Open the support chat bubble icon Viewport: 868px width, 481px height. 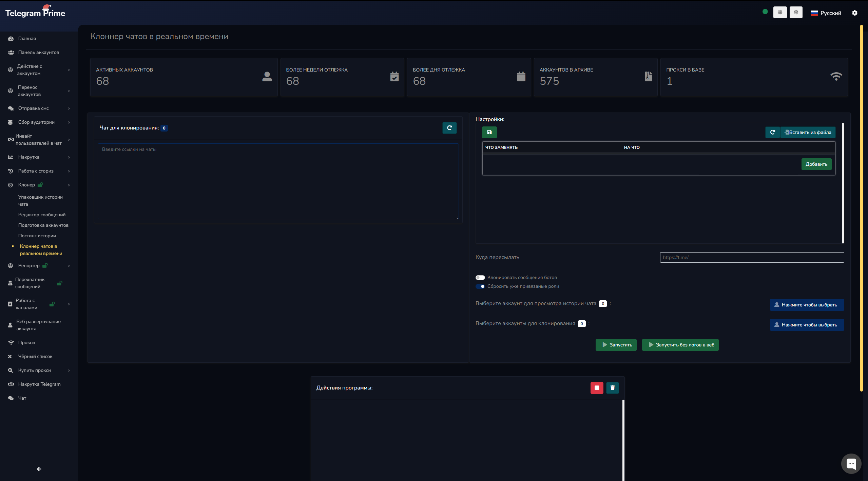pyautogui.click(x=851, y=463)
